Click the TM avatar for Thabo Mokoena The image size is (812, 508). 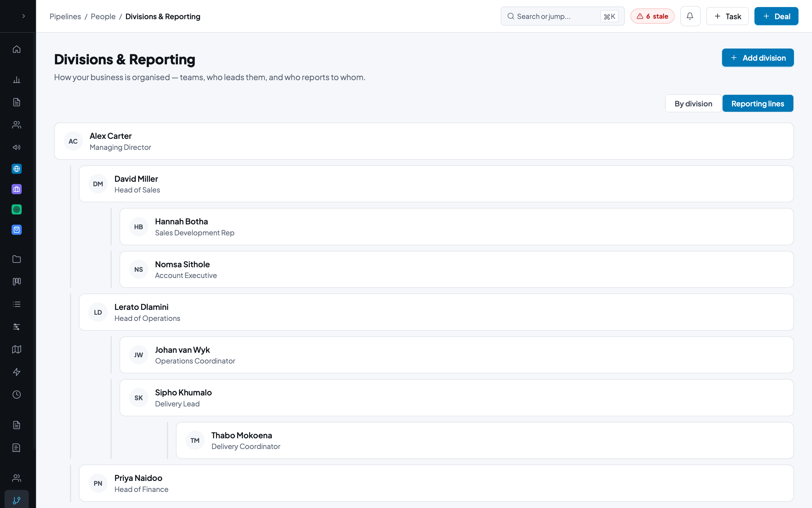click(195, 441)
